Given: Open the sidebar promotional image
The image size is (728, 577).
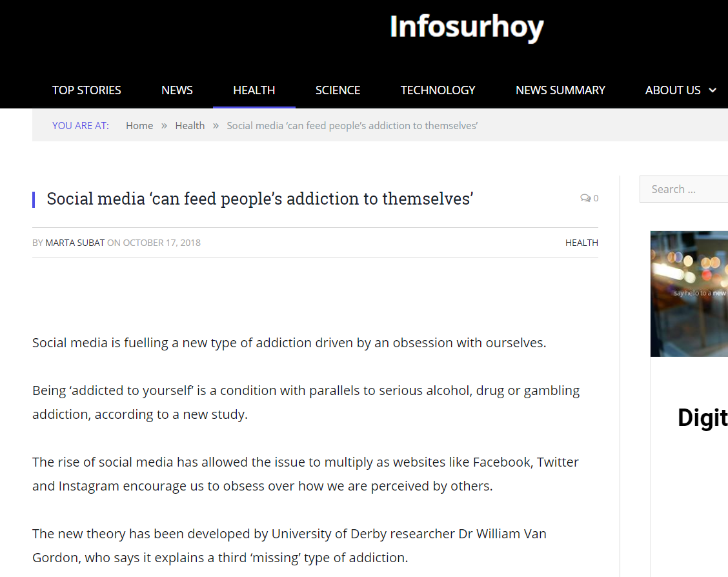Looking at the screenshot, I should coord(689,294).
